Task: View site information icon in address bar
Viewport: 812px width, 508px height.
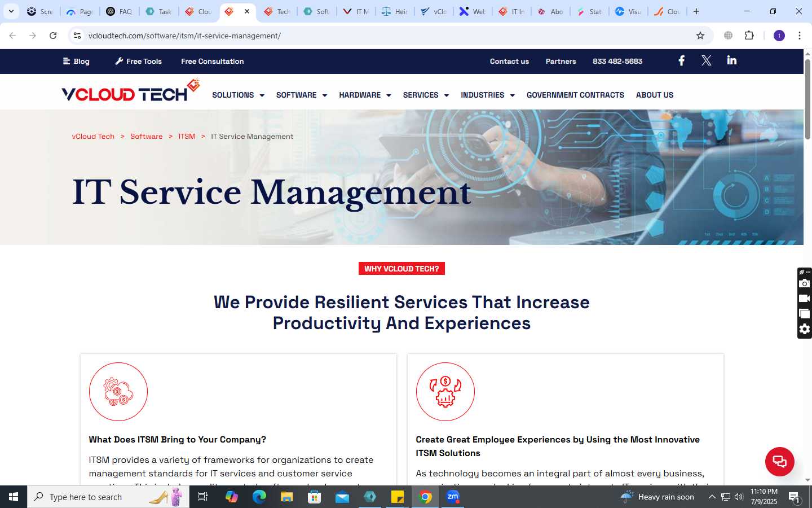Action: 77,36
